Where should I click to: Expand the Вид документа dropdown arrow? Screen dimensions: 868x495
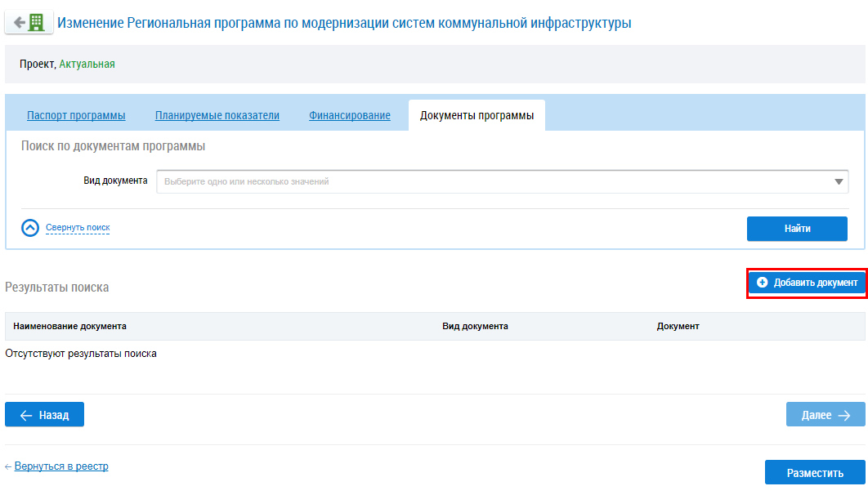coord(839,182)
